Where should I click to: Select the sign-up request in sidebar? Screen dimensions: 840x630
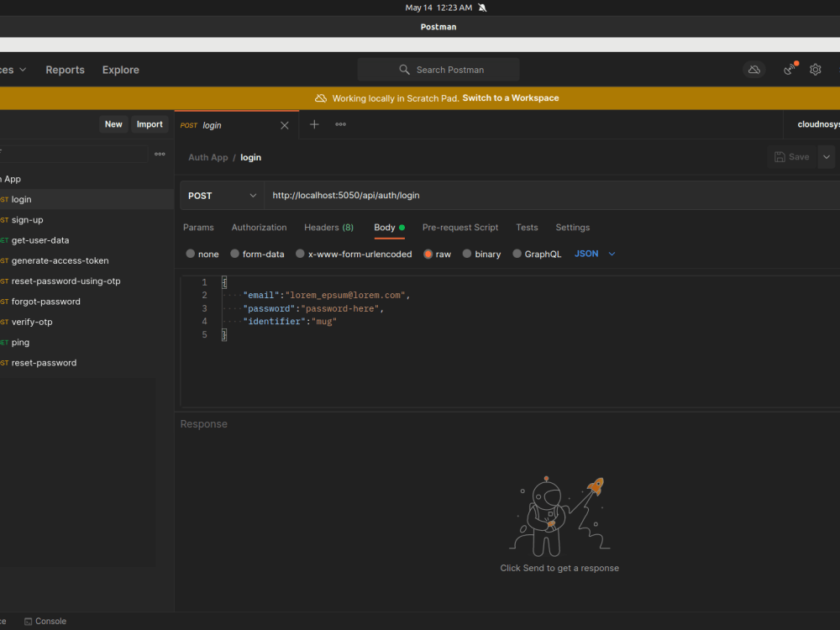tap(87, 220)
